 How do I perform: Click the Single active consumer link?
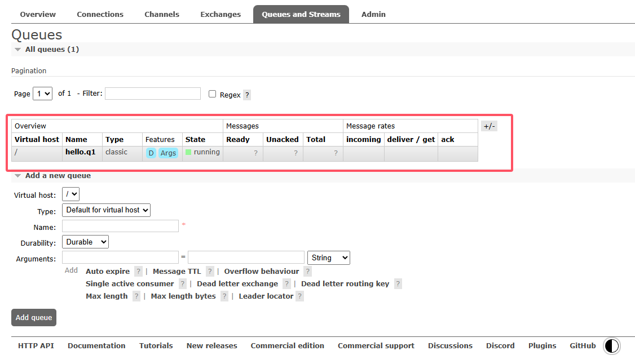[130, 284]
